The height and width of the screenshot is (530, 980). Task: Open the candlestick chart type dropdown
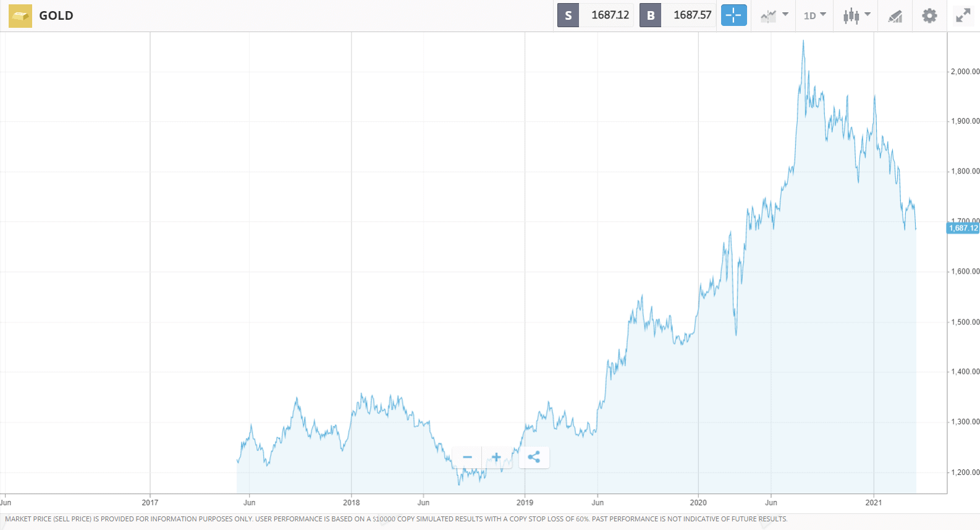[x=857, y=15]
